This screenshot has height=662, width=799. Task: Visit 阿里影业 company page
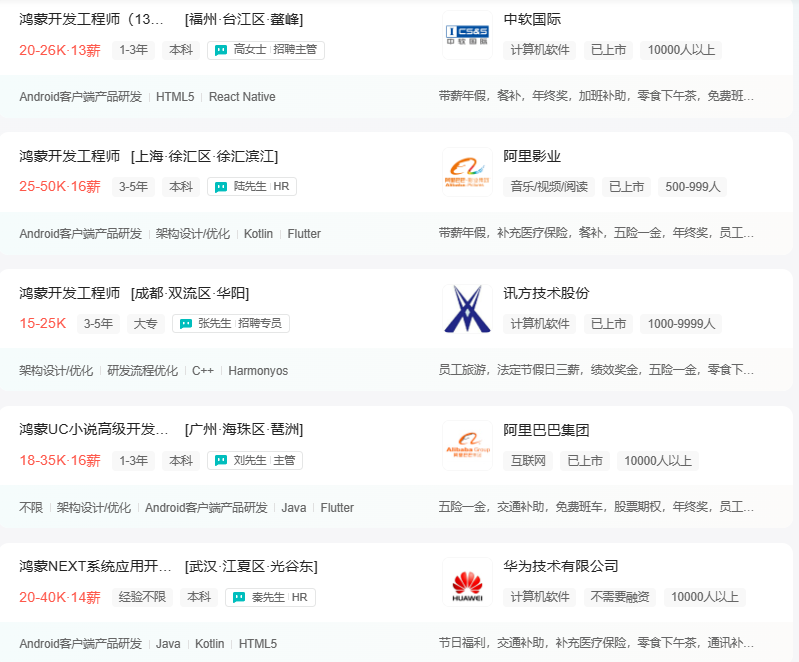532,156
